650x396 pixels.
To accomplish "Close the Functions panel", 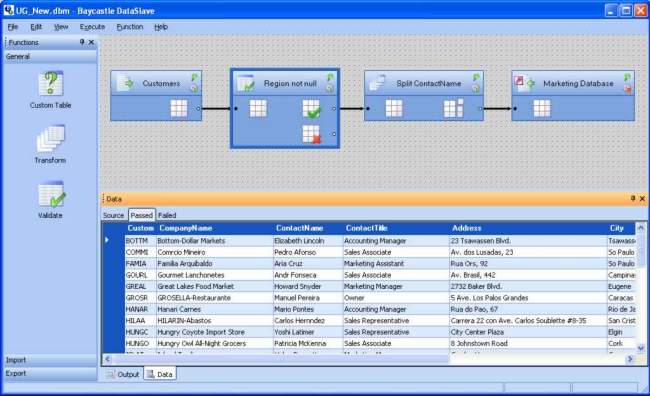I will pyautogui.click(x=91, y=42).
